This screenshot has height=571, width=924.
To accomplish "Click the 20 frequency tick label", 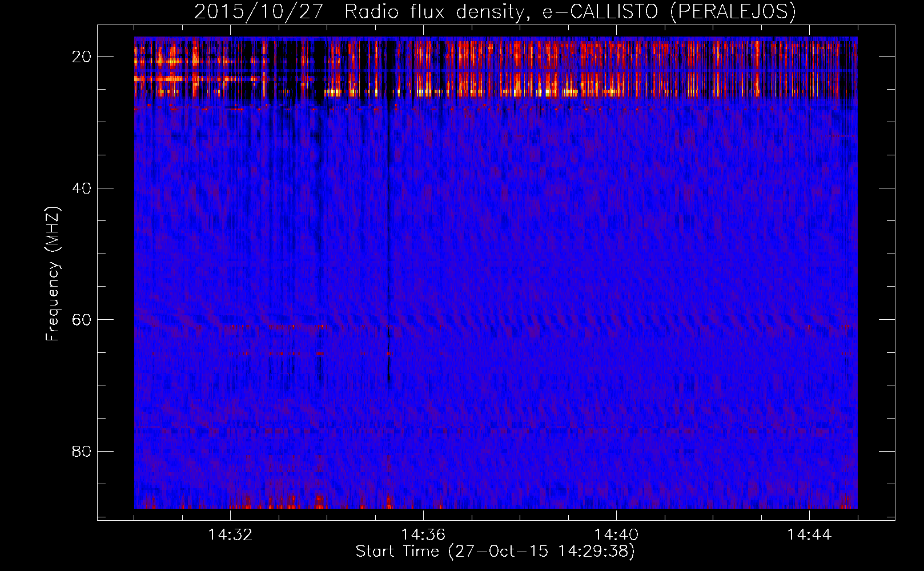I will [x=82, y=57].
